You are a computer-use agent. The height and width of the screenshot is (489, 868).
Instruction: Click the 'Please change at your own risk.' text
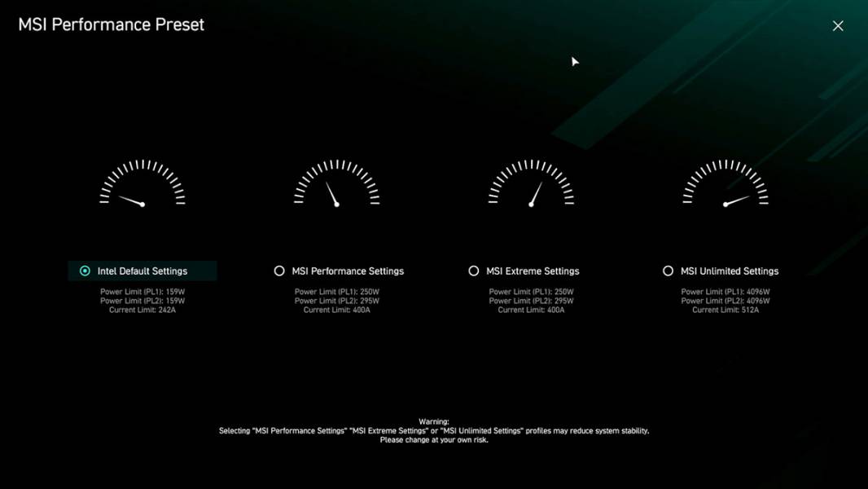[434, 440]
